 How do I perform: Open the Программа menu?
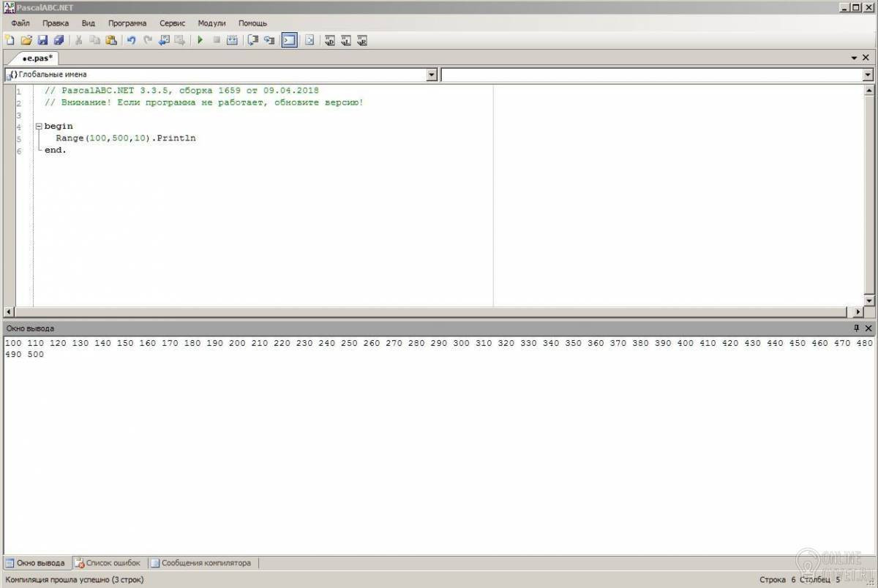click(127, 23)
